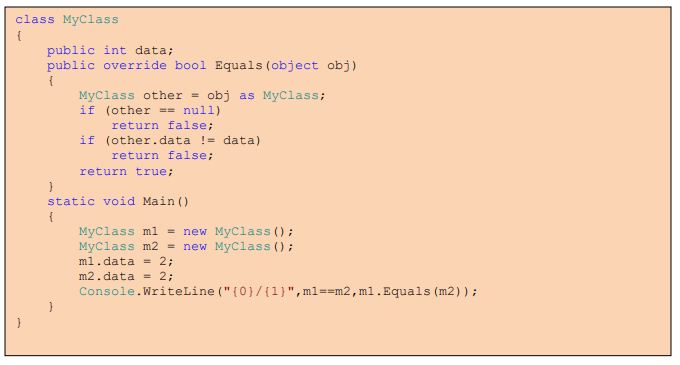Image resolution: width=680 pixels, height=365 pixels.
Task: Click the Console class name
Action: click(x=107, y=291)
